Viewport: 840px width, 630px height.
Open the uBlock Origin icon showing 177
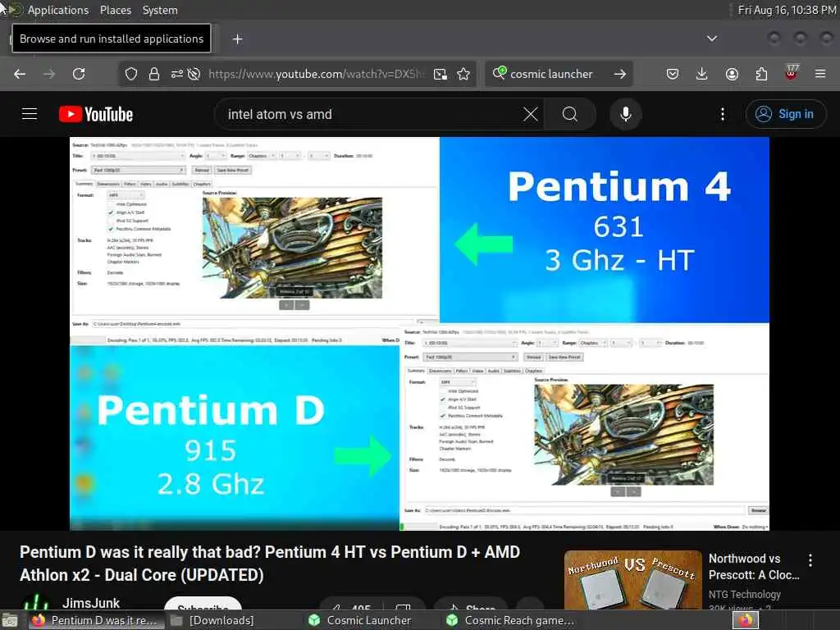pyautogui.click(x=792, y=72)
